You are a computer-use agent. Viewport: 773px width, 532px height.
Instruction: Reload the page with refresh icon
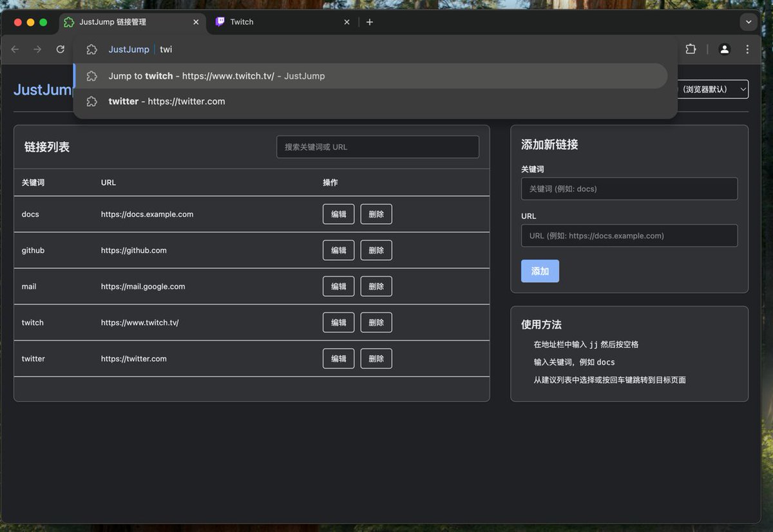tap(61, 49)
